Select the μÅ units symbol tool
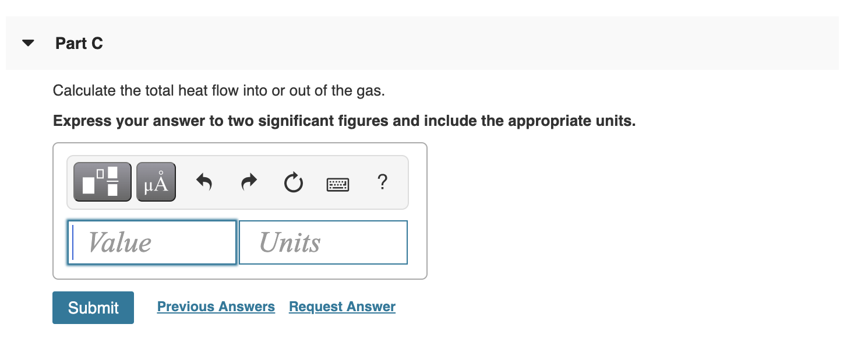 156,181
